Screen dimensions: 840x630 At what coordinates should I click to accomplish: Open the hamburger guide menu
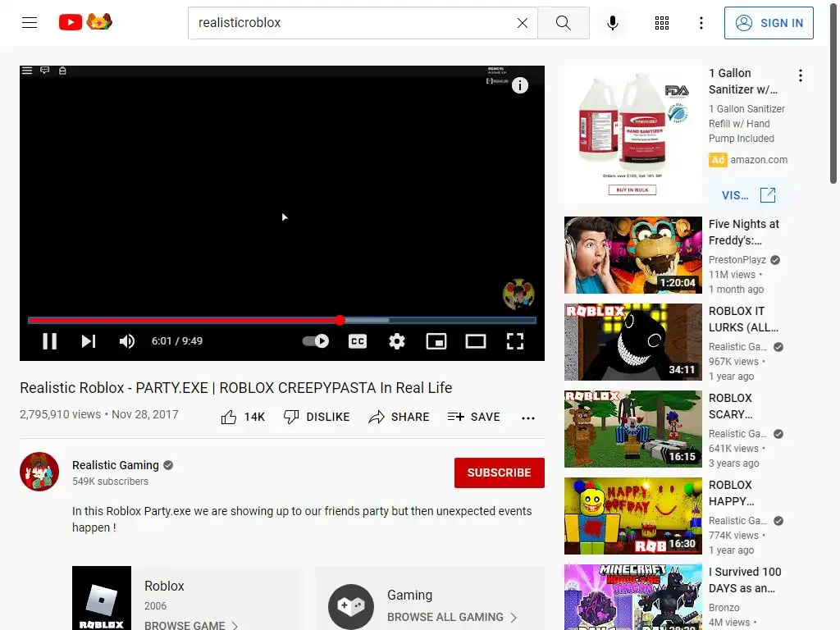pyautogui.click(x=30, y=22)
